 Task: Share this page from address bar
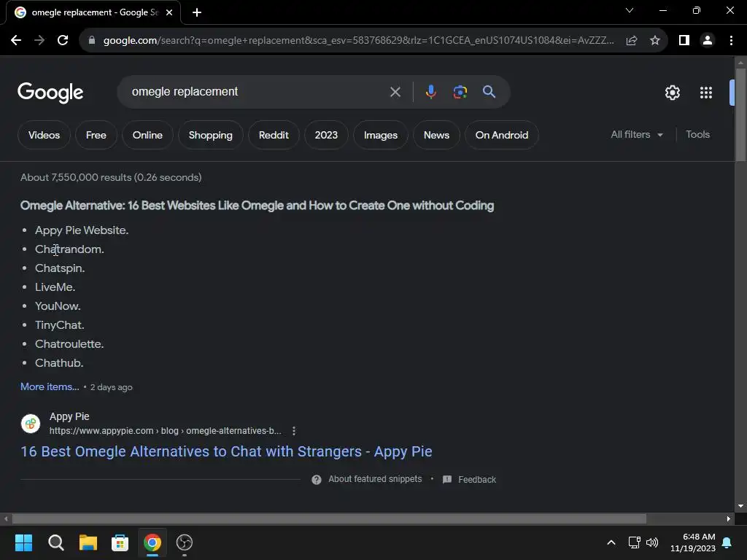(x=632, y=41)
